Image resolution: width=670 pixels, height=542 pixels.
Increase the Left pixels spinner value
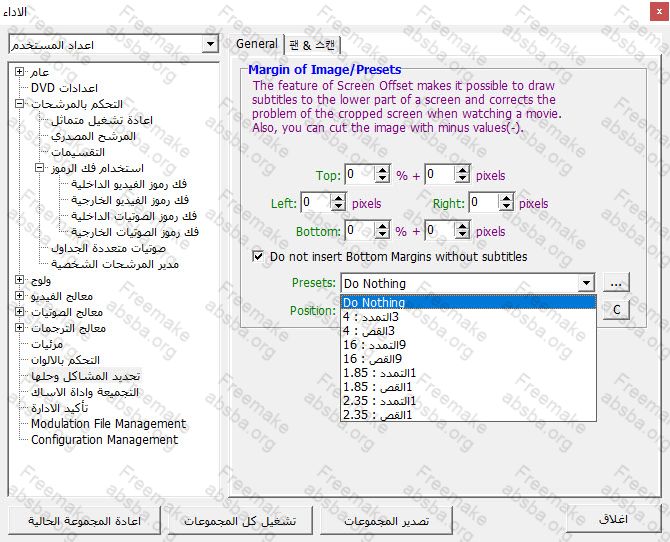(338, 198)
